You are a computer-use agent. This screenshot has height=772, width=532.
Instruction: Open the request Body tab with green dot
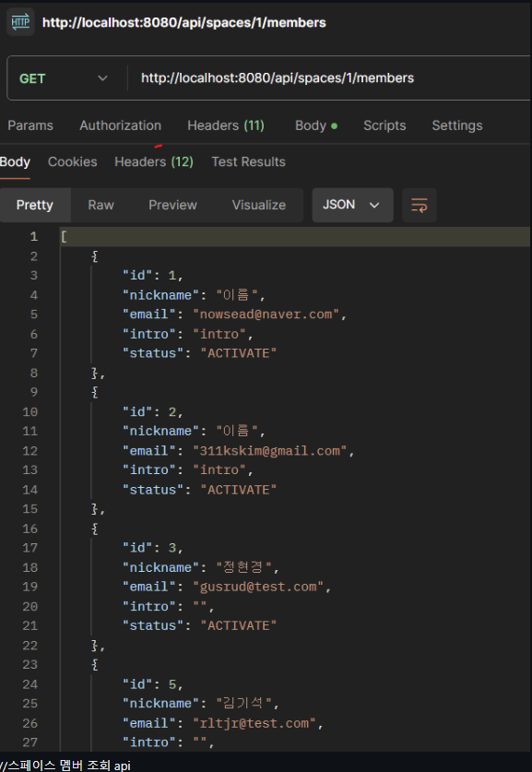click(x=316, y=125)
